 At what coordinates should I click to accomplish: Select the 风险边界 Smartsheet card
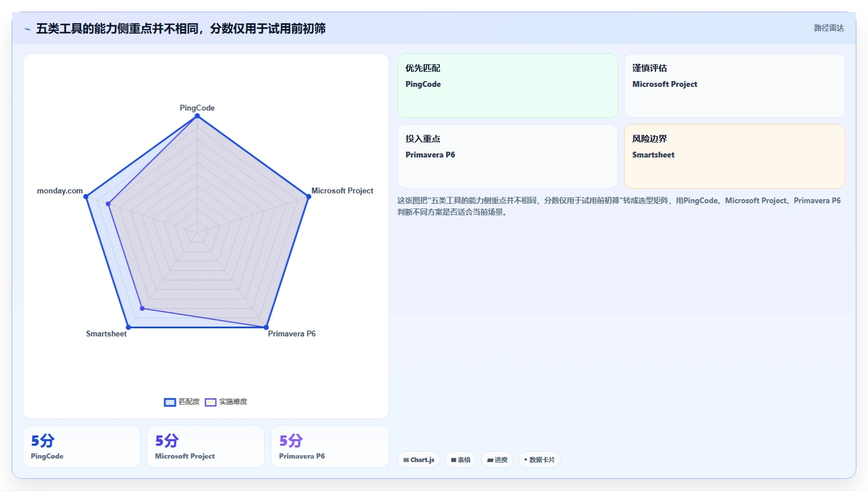click(x=734, y=156)
